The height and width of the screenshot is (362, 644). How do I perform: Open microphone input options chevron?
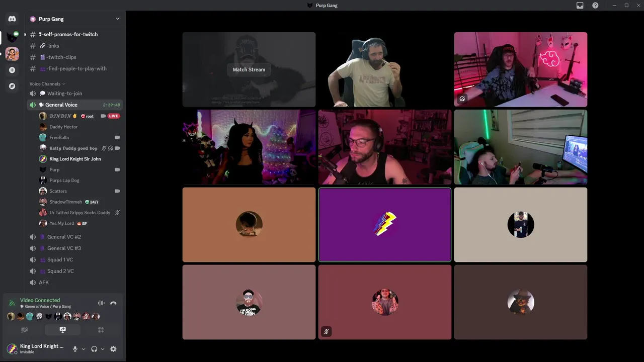[83, 349]
